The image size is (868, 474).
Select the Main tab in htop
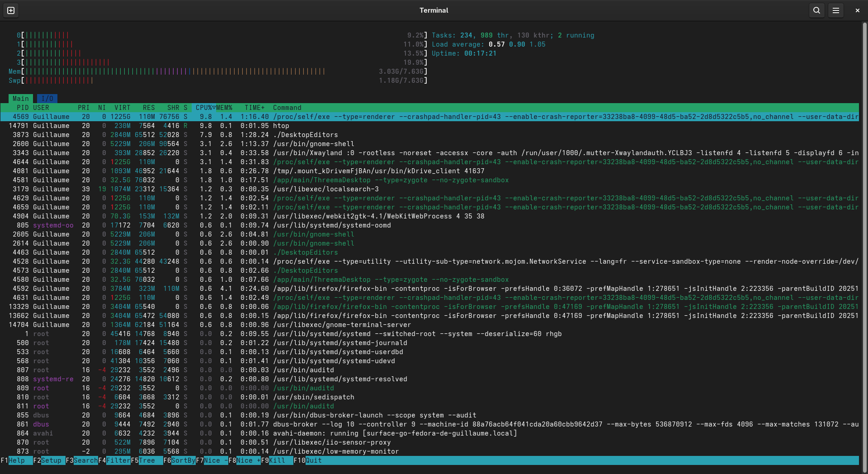[x=20, y=99]
